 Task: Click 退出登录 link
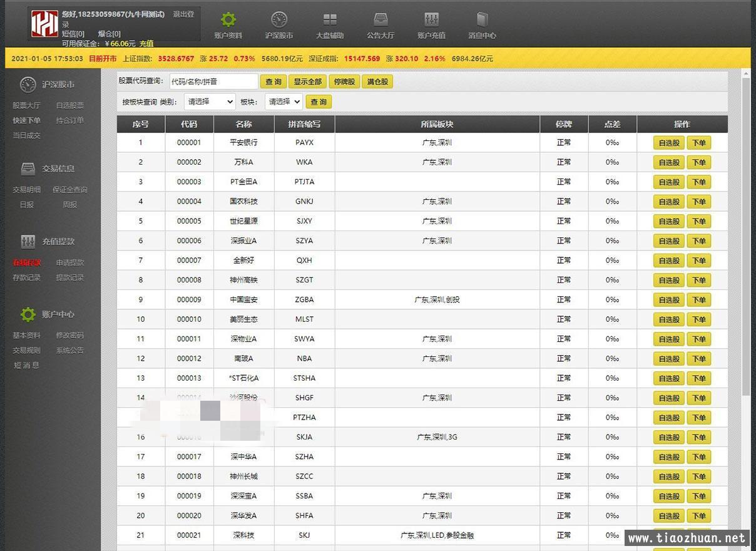(183, 14)
